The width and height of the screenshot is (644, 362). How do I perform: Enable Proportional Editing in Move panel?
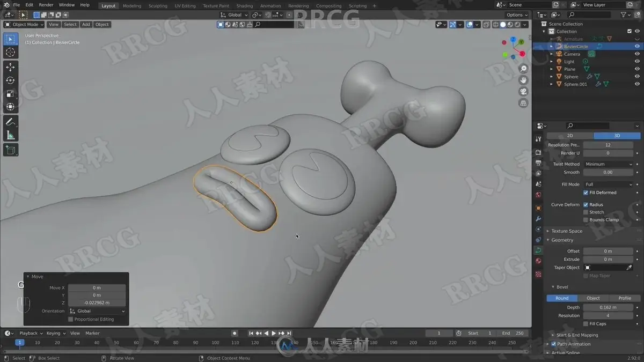coord(70,319)
